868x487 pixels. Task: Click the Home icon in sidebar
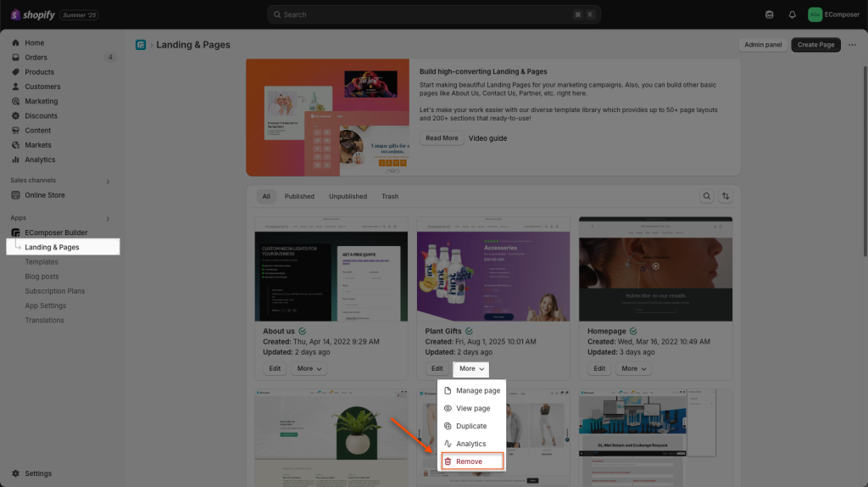click(x=15, y=42)
